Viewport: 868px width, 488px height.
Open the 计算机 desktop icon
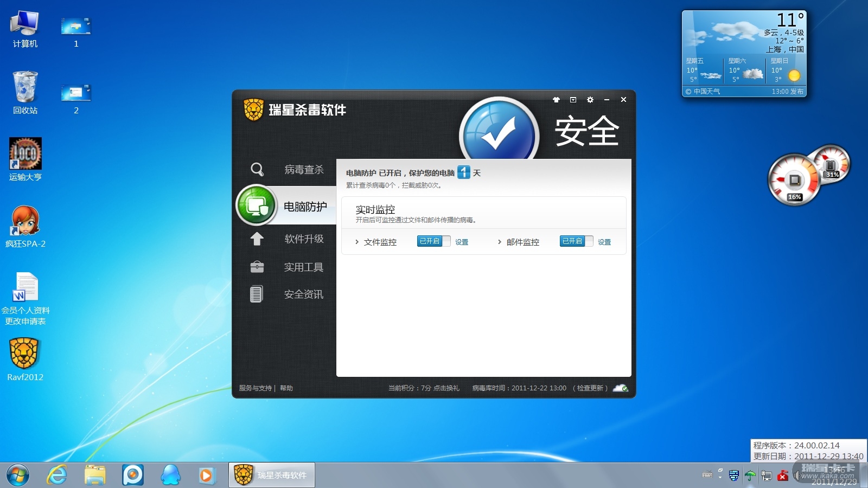pyautogui.click(x=25, y=29)
